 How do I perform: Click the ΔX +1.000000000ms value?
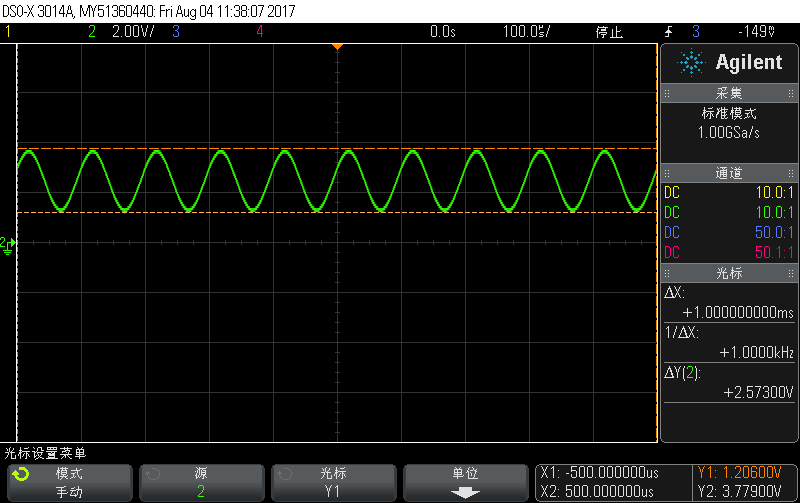tap(738, 313)
